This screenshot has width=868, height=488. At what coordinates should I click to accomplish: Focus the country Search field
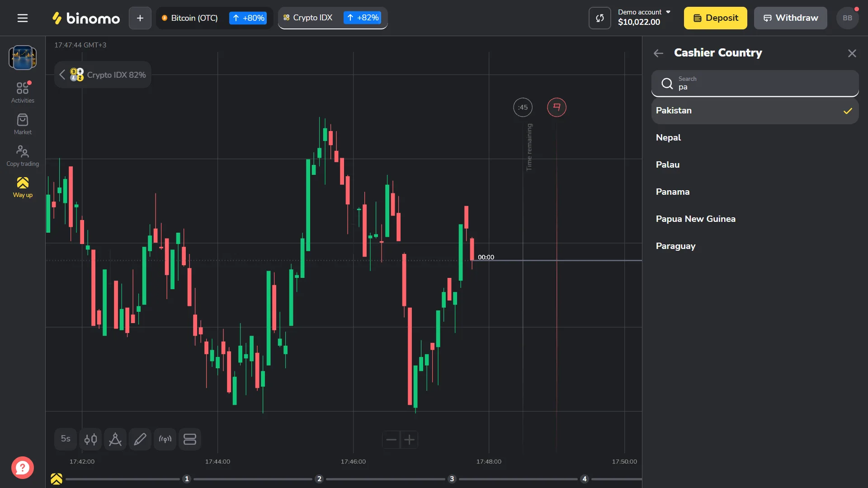point(755,83)
